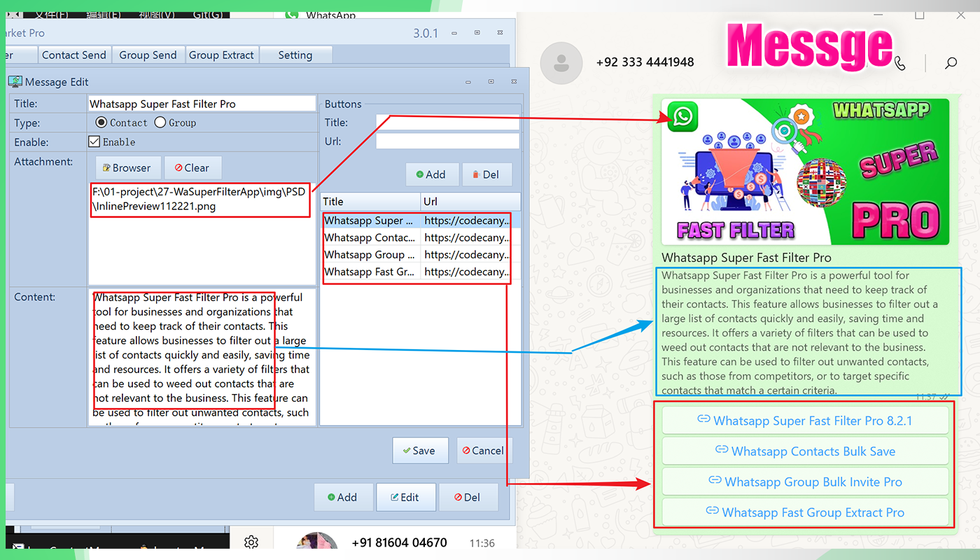This screenshot has height=560, width=980.
Task: Click the green WhatsApp logo on the preview image
Action: coord(682,116)
